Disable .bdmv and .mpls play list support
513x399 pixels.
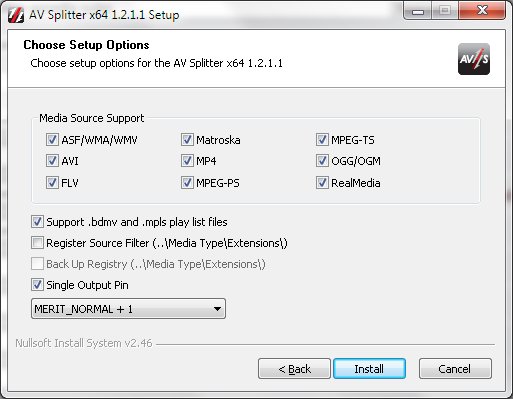37,222
